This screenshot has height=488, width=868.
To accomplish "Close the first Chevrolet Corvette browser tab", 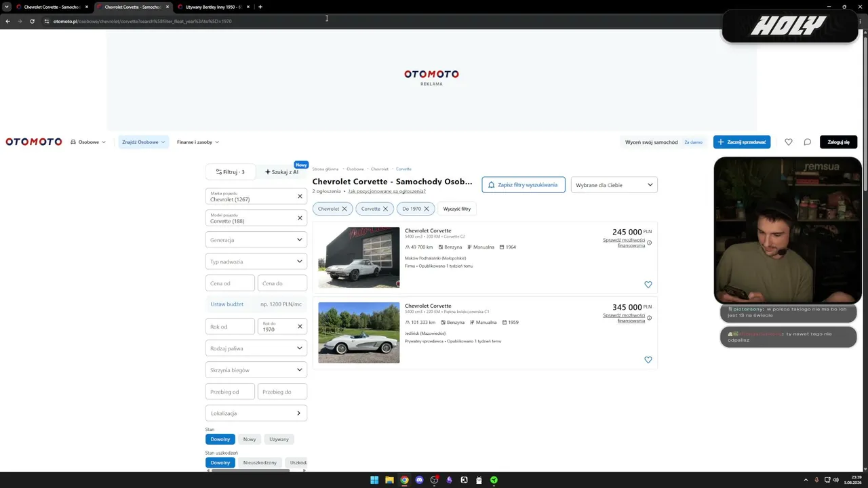I will point(87,7).
